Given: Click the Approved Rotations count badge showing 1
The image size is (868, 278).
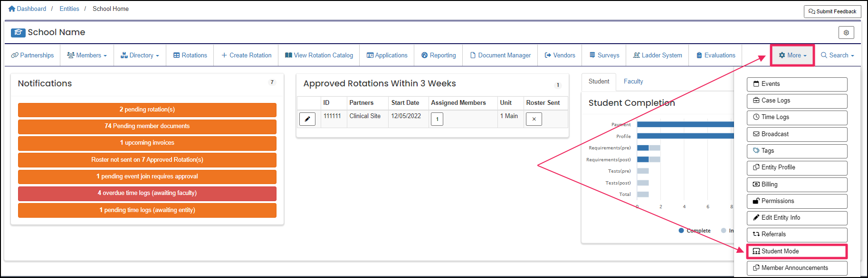Looking at the screenshot, I should point(558,85).
